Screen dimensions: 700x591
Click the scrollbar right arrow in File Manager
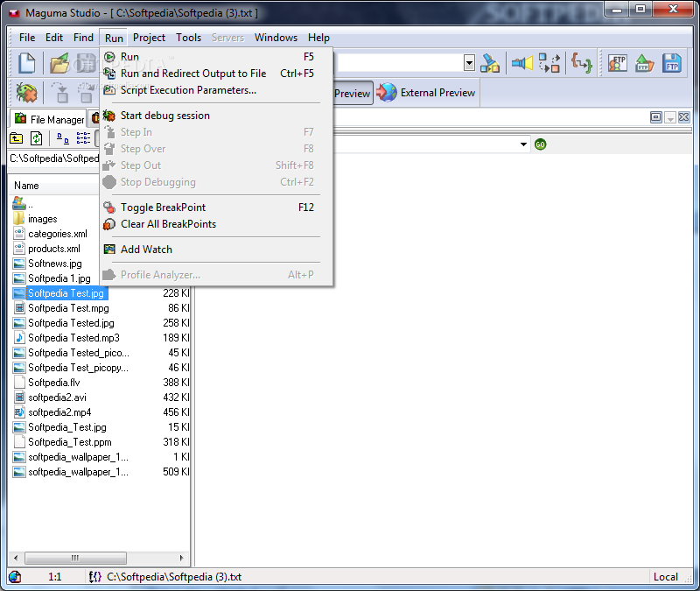[181, 558]
